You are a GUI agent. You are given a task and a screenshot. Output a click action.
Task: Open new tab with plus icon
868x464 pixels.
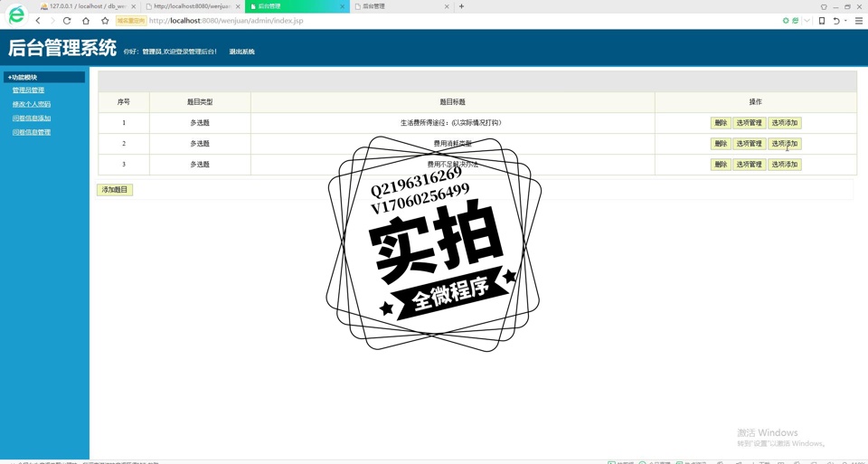461,6
